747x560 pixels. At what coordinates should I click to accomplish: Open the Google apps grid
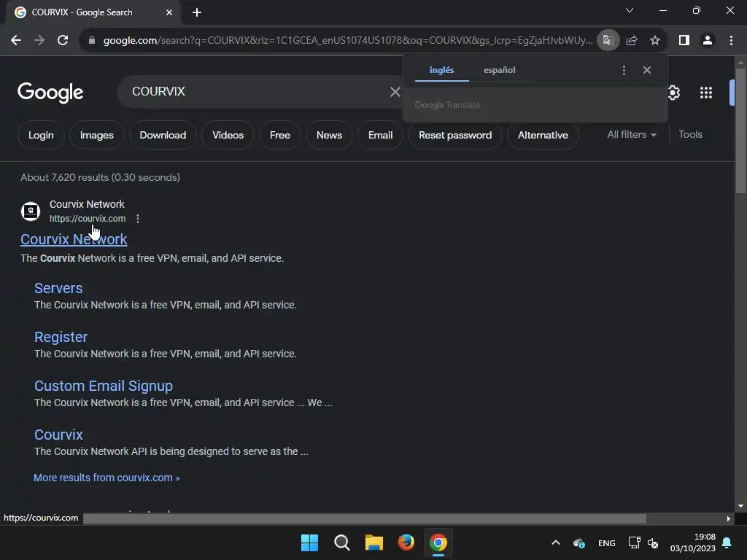pyautogui.click(x=705, y=93)
